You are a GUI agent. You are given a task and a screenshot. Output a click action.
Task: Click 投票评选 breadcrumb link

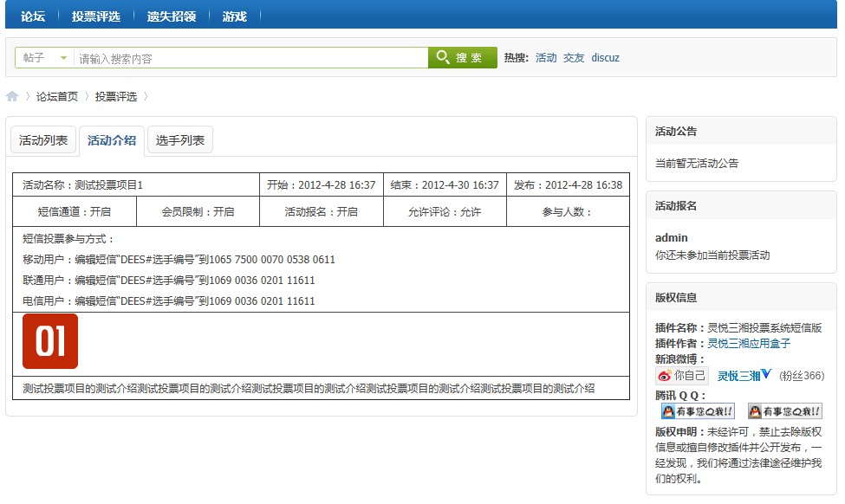(x=116, y=96)
